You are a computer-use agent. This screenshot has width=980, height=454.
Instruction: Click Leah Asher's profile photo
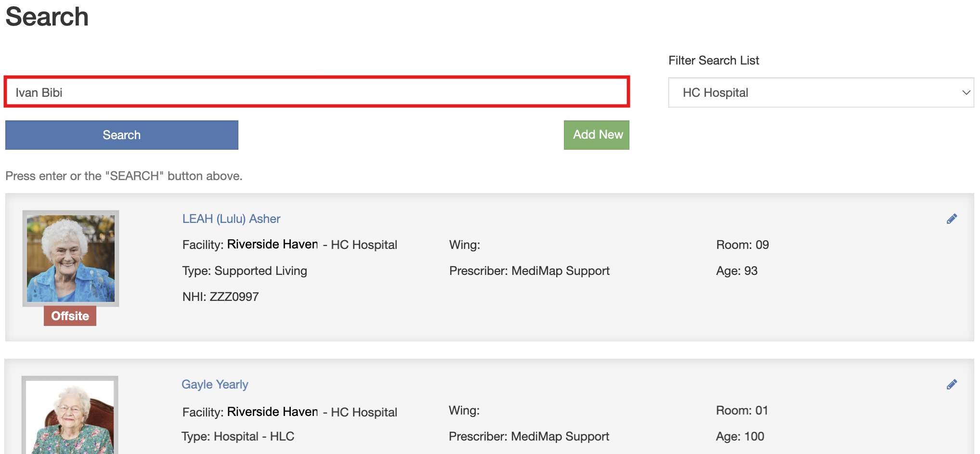tap(71, 258)
